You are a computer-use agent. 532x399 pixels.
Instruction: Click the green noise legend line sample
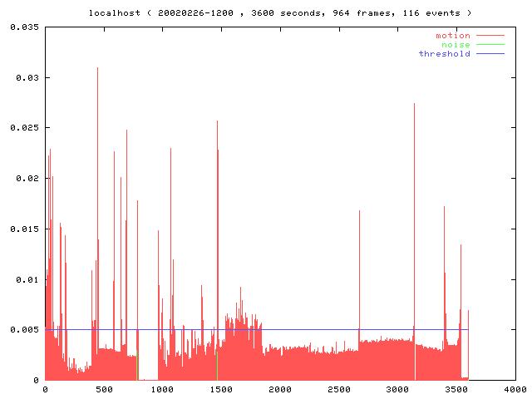(490, 45)
